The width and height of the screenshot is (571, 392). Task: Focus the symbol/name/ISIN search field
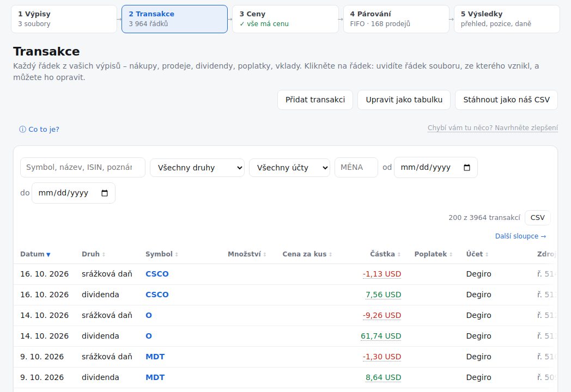click(x=83, y=168)
